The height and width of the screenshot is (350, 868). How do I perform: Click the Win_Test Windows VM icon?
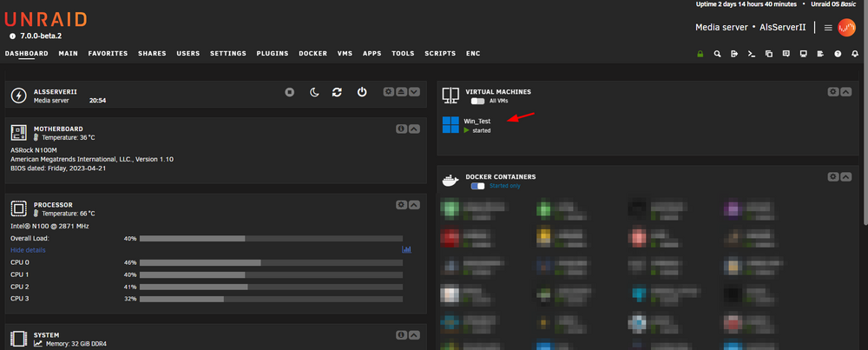[x=450, y=124]
